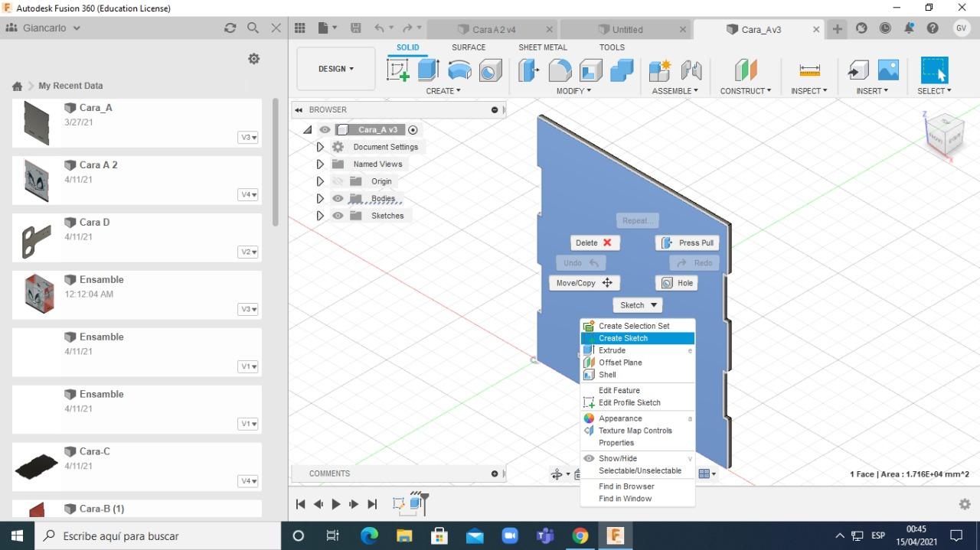This screenshot has width=980, height=550.
Task: Open data panel settings gear
Action: pos(254,59)
